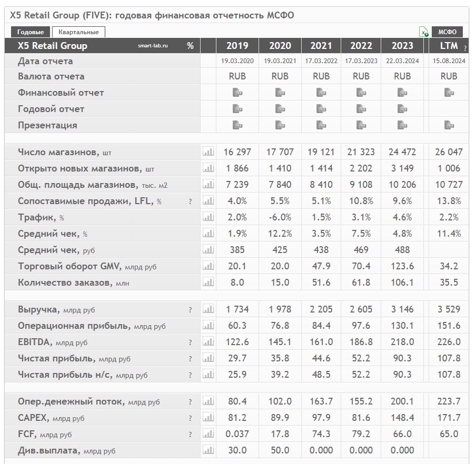Open LTM Финансовый отчет PDF icon

tap(449, 92)
